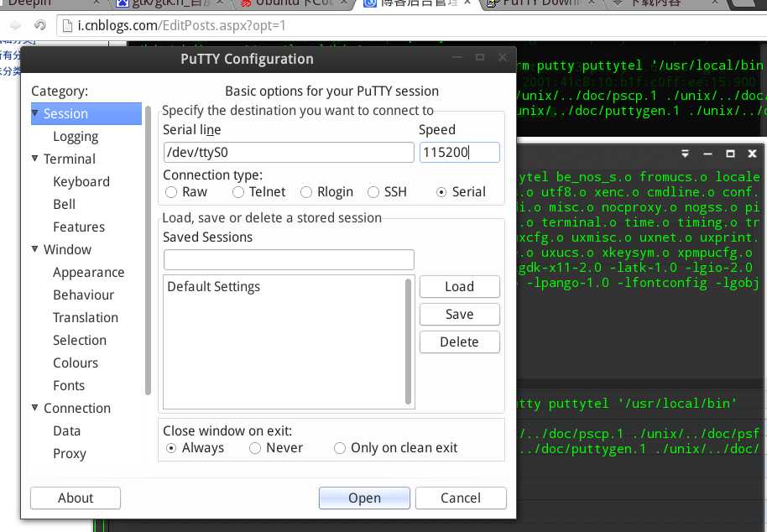The image size is (767, 532).
Task: Maximize the terminal window
Action: pyautogui.click(x=730, y=154)
